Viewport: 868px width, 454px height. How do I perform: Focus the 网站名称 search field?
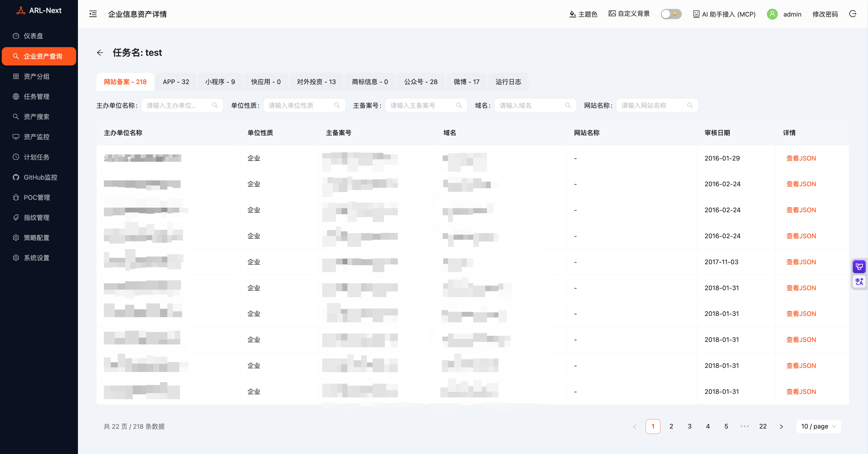657,105
